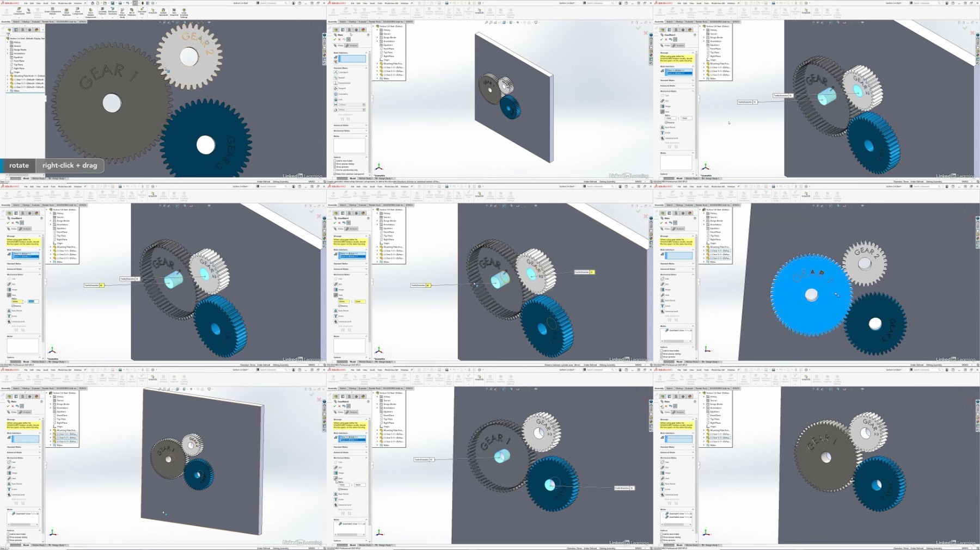This screenshot has height=550, width=980.
Task: Toggle the Make first selection transparent checkbox
Action: click(335, 174)
